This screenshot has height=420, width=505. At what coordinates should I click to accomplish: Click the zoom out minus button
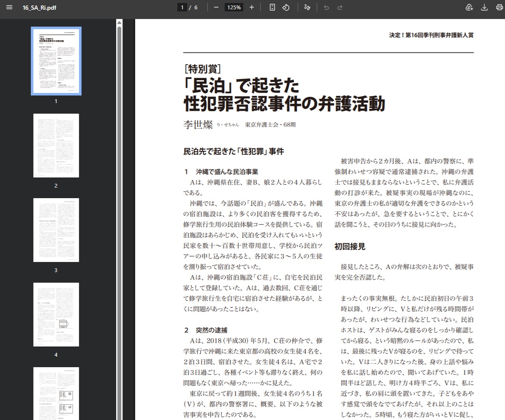tap(216, 8)
